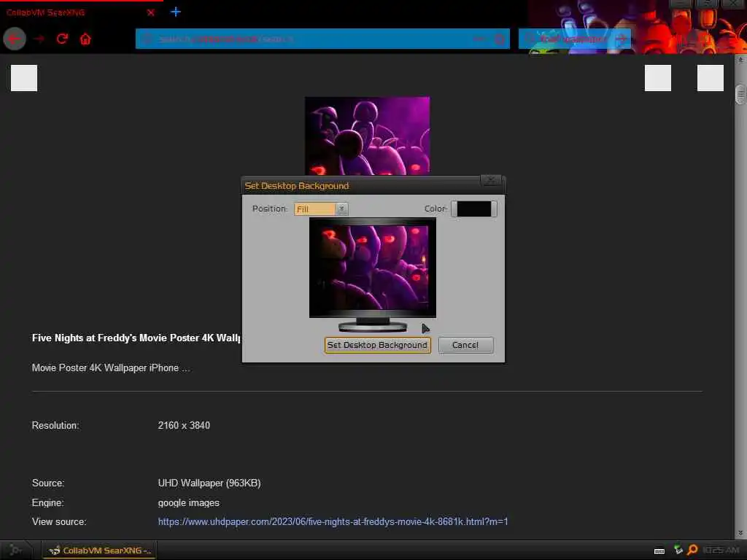Click the monitor wallpaper preview image
The height and width of the screenshot is (560, 747).
[373, 268]
